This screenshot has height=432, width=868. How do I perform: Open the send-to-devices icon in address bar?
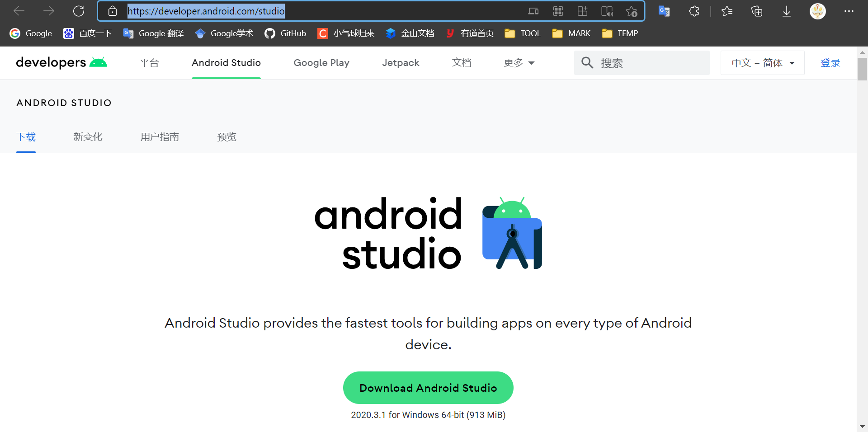(533, 11)
